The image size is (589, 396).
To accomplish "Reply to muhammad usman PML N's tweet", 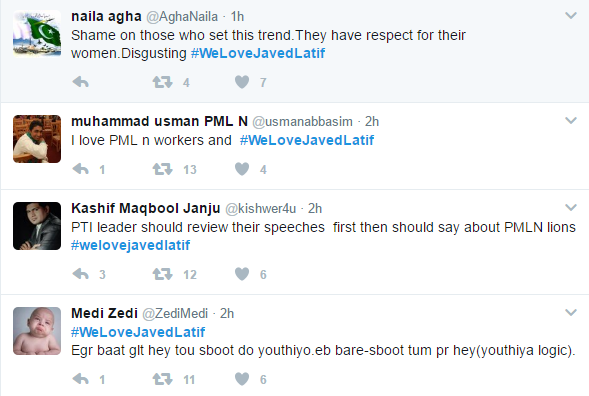I will click(80, 169).
